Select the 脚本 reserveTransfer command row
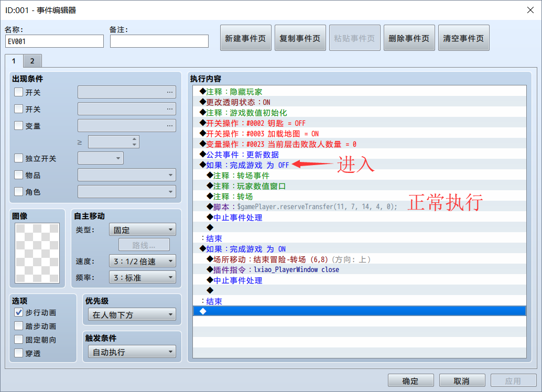542x392 pixels. pyautogui.click(x=360, y=207)
